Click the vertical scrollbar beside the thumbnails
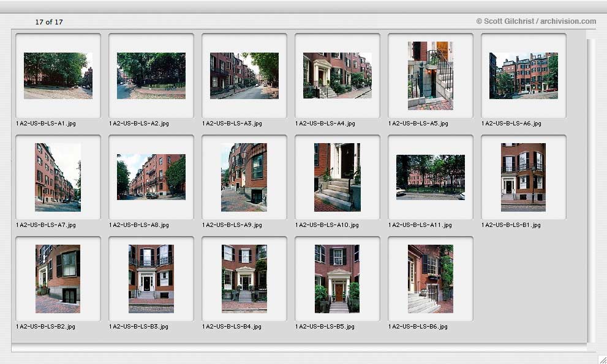This screenshot has width=607, height=364. coord(590,190)
